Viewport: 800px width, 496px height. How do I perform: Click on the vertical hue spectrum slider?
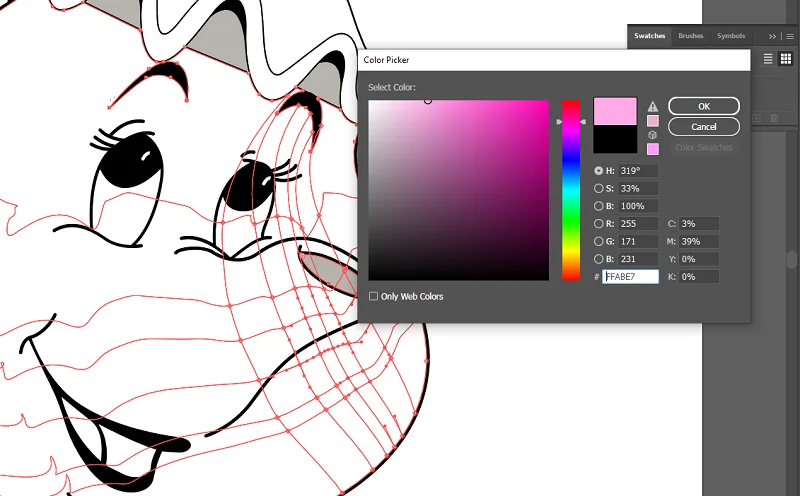click(x=571, y=190)
